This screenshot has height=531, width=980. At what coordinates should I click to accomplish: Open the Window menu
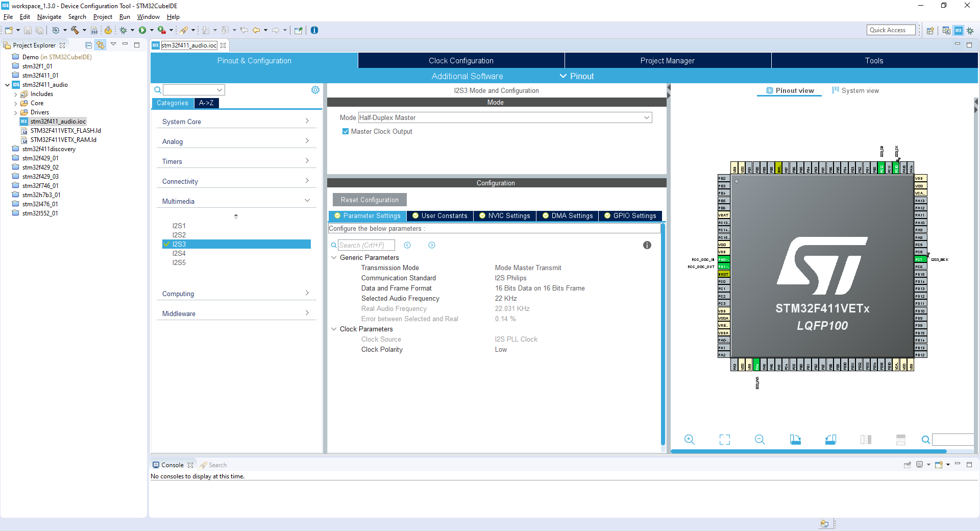(x=148, y=17)
